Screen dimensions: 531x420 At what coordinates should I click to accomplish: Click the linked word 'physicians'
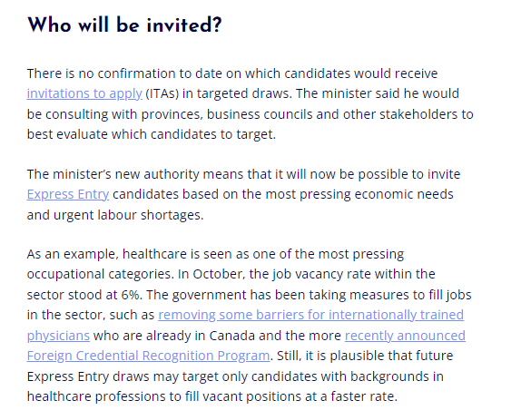tap(58, 336)
